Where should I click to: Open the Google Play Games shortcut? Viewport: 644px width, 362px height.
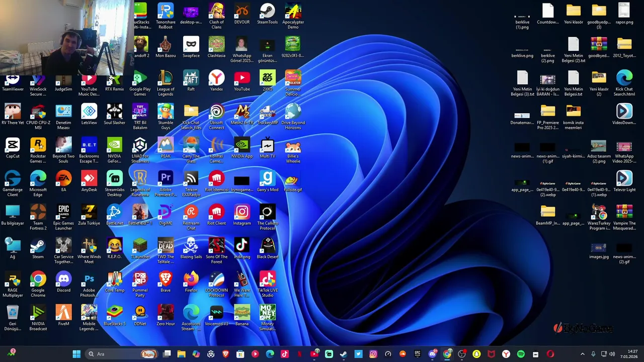point(140,83)
